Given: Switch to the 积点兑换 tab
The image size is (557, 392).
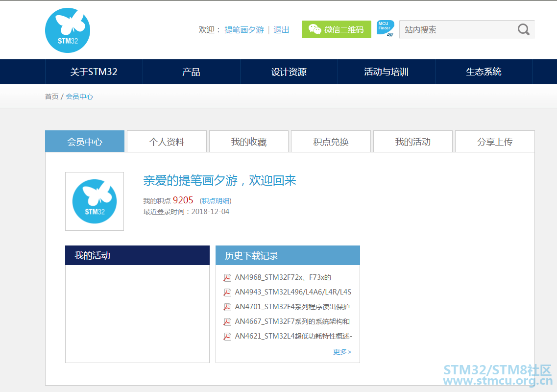Looking at the screenshot, I should click(331, 142).
